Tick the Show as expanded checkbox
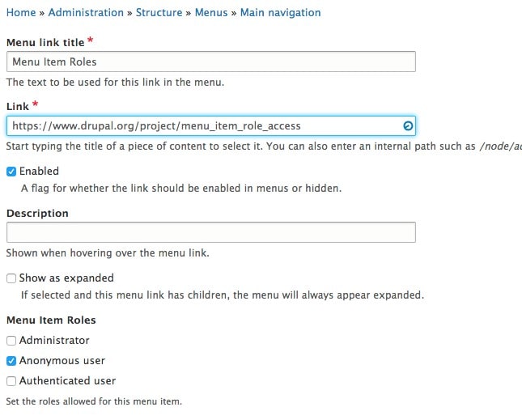Screen dimensions: 522x420 pyautogui.click(x=11, y=278)
